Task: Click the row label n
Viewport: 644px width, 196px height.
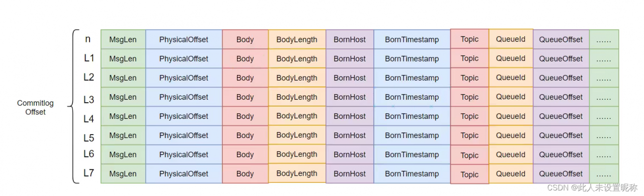Action: [x=89, y=38]
